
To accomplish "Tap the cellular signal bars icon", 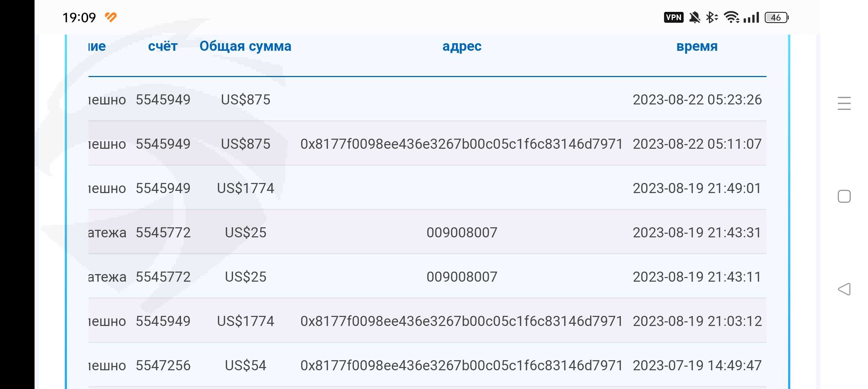I will click(751, 17).
